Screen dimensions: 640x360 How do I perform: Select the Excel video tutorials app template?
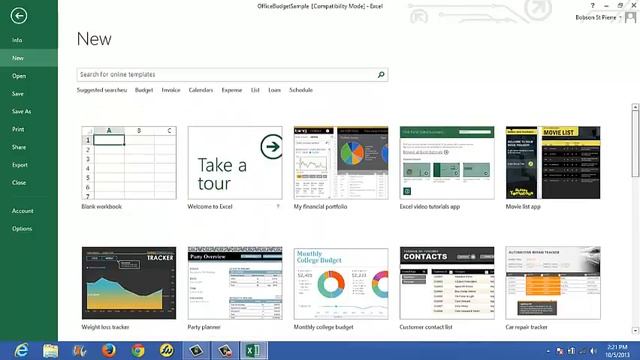(447, 163)
